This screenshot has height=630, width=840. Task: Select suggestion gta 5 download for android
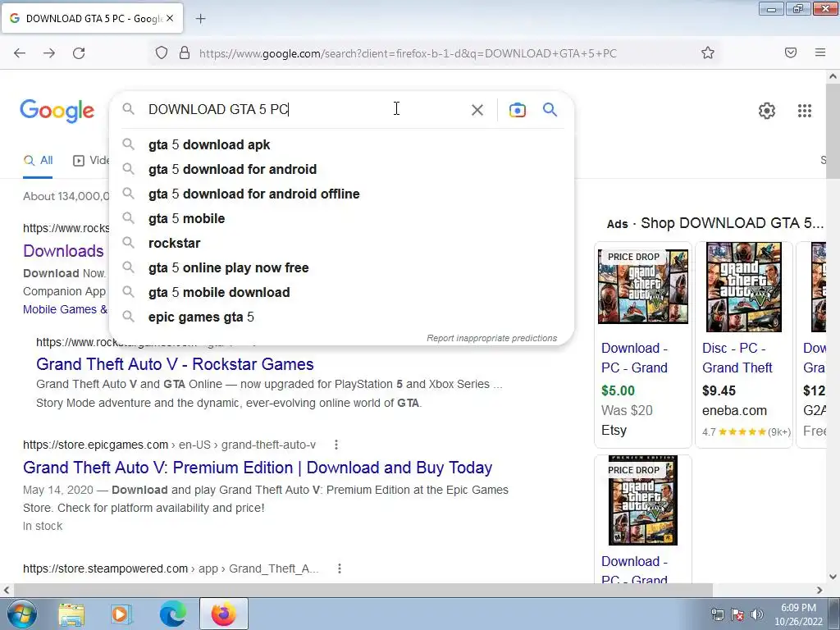click(x=341, y=169)
